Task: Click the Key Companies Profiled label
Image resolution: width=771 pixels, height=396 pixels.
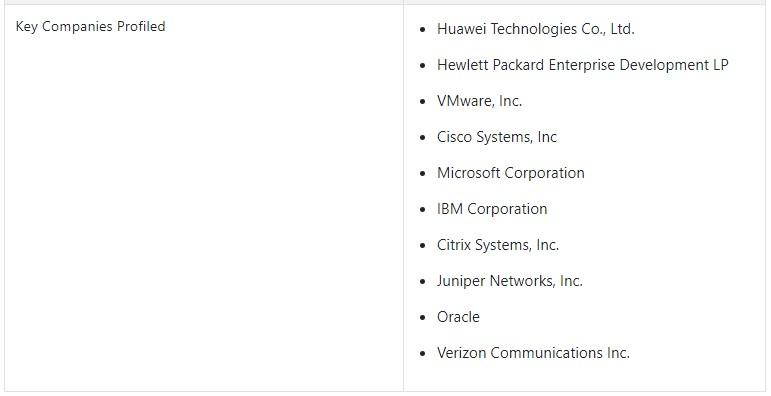Action: 90,27
